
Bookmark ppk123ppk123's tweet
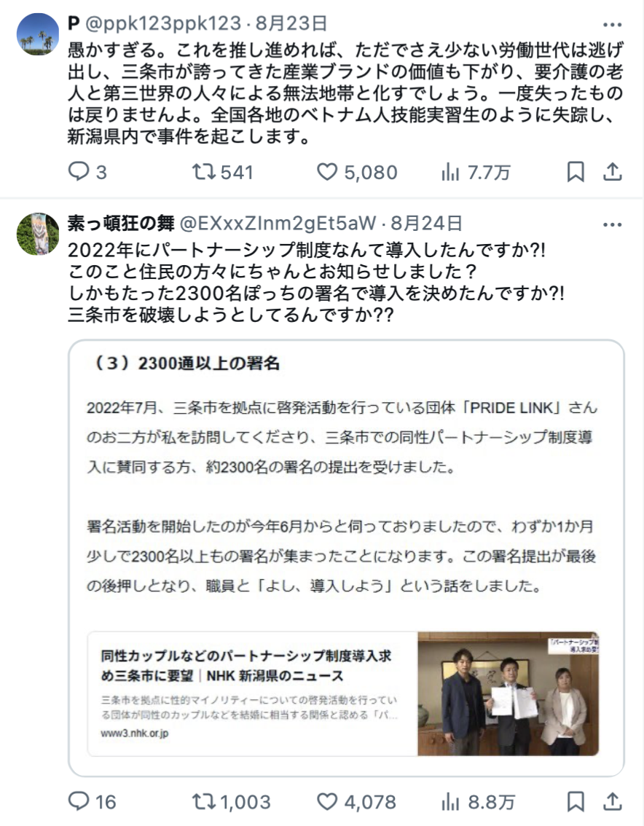(x=576, y=172)
